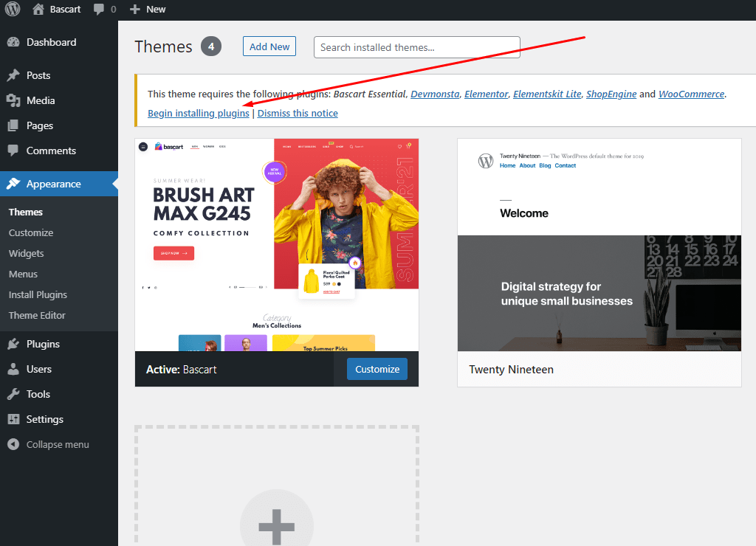Open Theme Editor submenu item
756x546 pixels.
(37, 316)
